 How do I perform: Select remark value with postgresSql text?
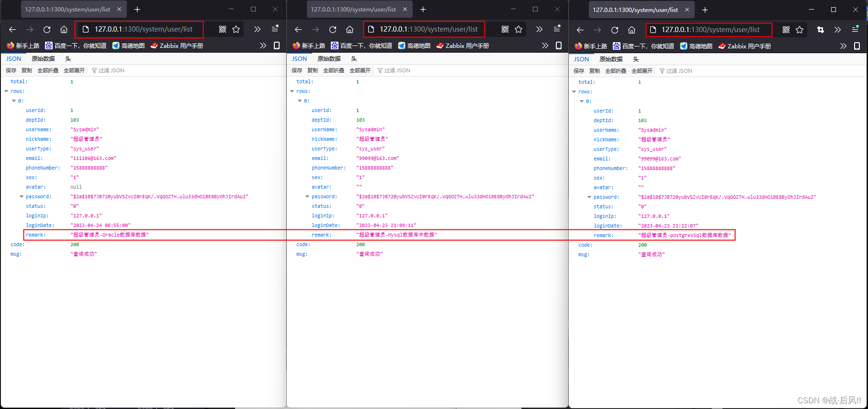pyautogui.click(x=685, y=235)
